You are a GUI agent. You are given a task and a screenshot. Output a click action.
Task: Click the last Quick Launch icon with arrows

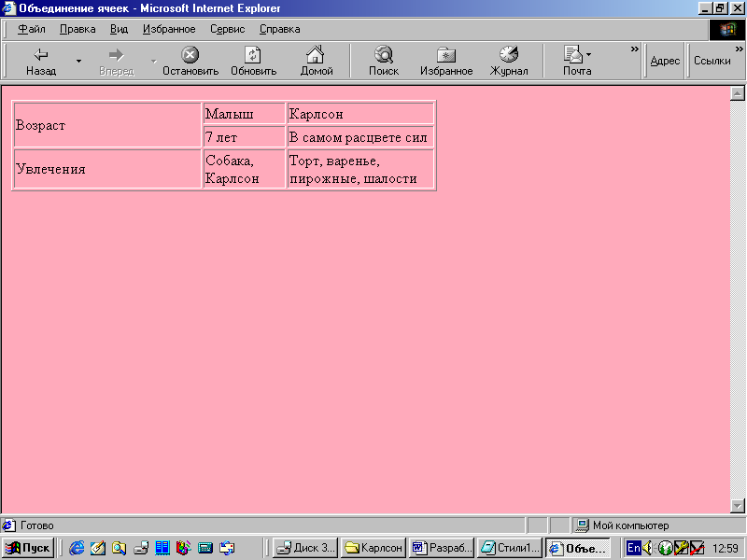(x=227, y=548)
